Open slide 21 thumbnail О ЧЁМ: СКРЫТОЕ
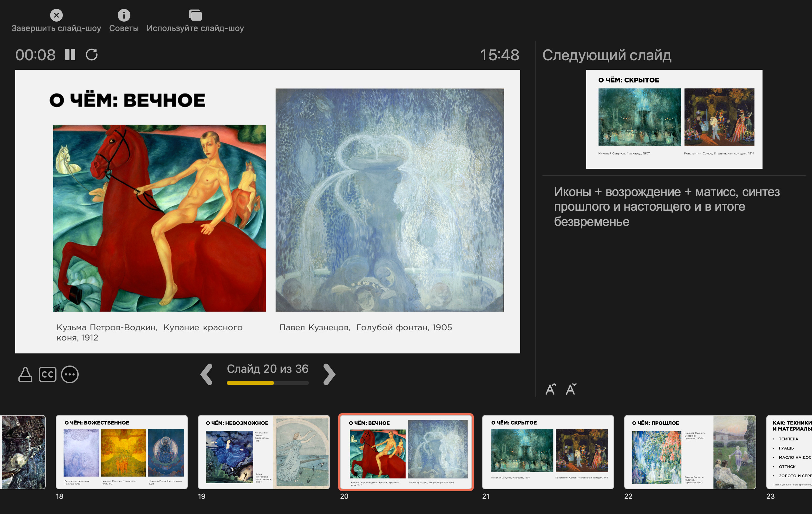812x514 pixels. (x=548, y=452)
